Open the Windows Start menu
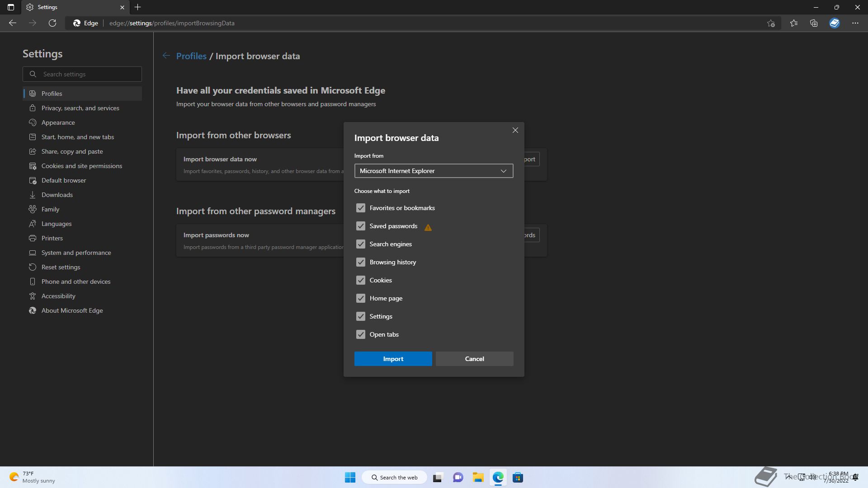 (x=350, y=477)
